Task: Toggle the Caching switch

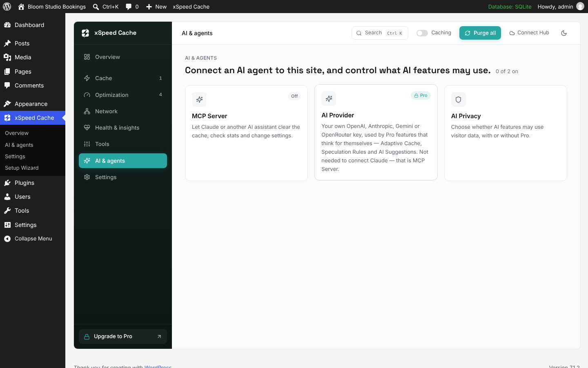Action: [x=422, y=33]
